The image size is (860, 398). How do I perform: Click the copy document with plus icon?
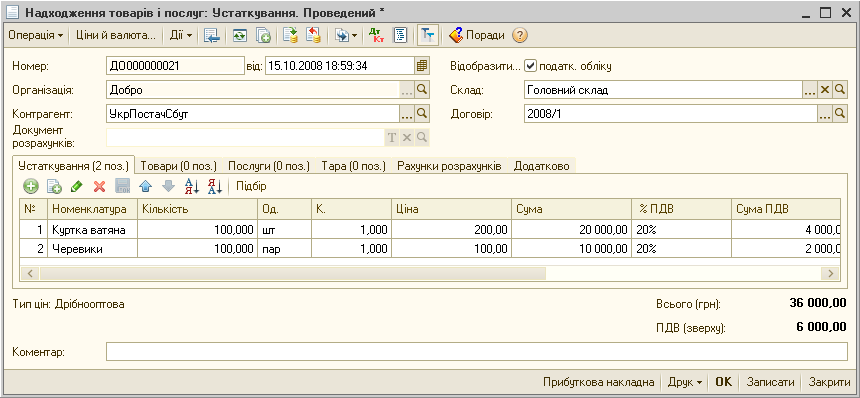tap(264, 36)
